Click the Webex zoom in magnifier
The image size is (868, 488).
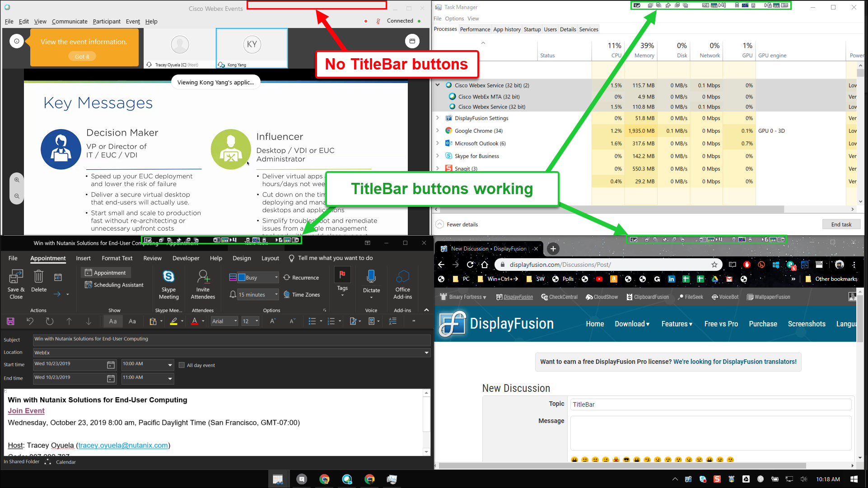point(17,180)
